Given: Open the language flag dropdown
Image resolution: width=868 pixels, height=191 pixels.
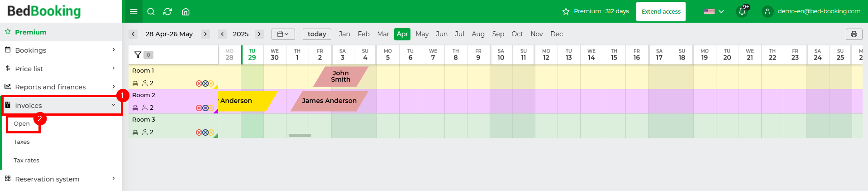Looking at the screenshot, I should point(714,11).
